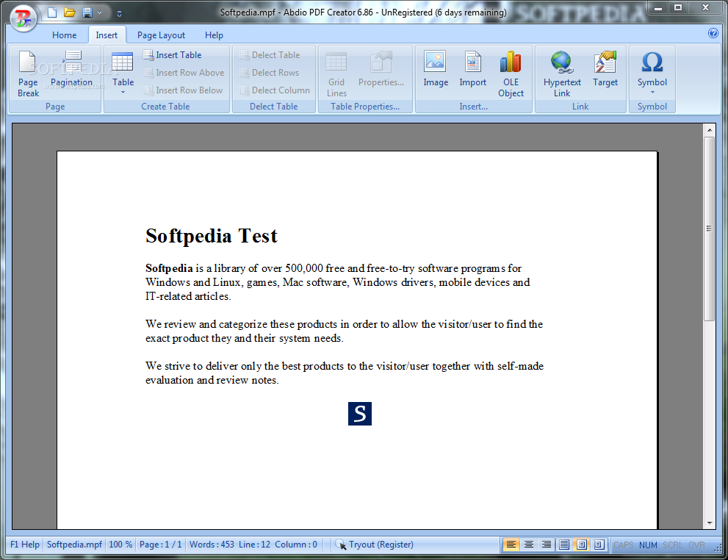The height and width of the screenshot is (560, 728).
Task: Click the Import button
Action: (x=472, y=69)
